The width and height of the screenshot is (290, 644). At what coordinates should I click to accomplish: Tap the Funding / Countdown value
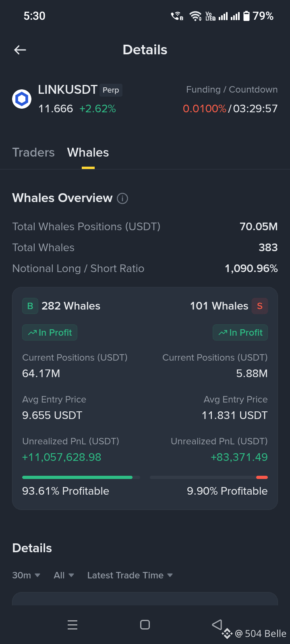click(x=230, y=109)
